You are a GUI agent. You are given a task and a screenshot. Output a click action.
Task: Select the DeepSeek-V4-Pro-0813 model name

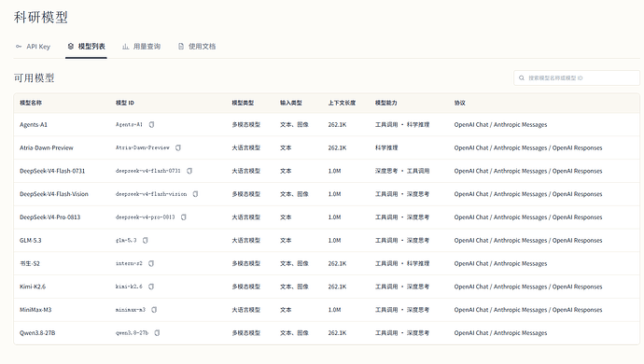50,217
